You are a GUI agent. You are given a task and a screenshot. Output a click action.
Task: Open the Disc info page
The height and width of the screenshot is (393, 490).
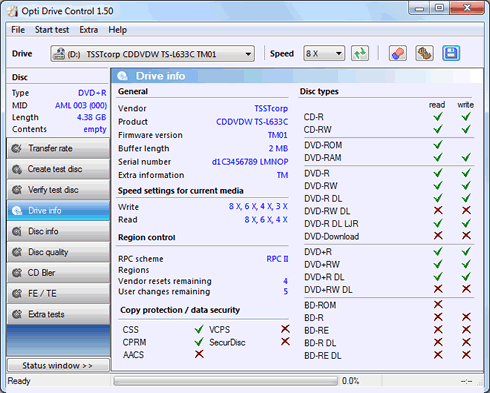58,231
